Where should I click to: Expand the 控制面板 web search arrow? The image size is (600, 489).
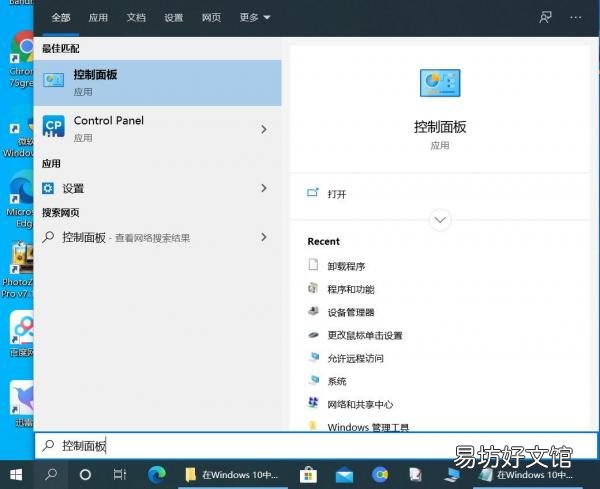click(264, 237)
